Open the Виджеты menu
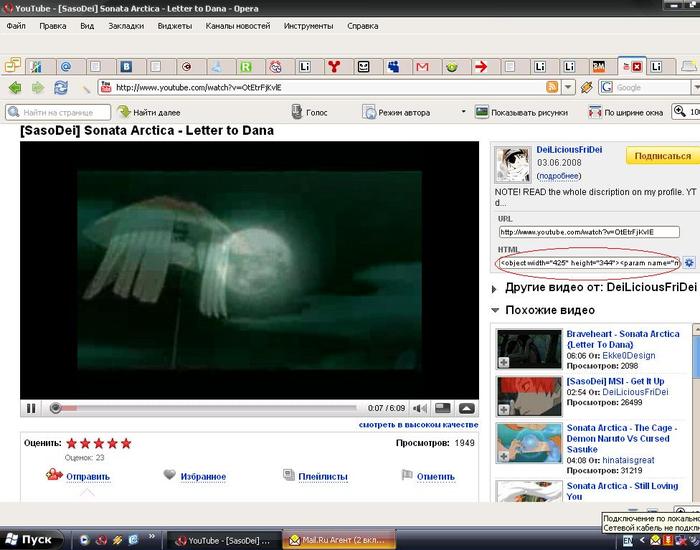Image resolution: width=700 pixels, height=550 pixels. (175, 26)
